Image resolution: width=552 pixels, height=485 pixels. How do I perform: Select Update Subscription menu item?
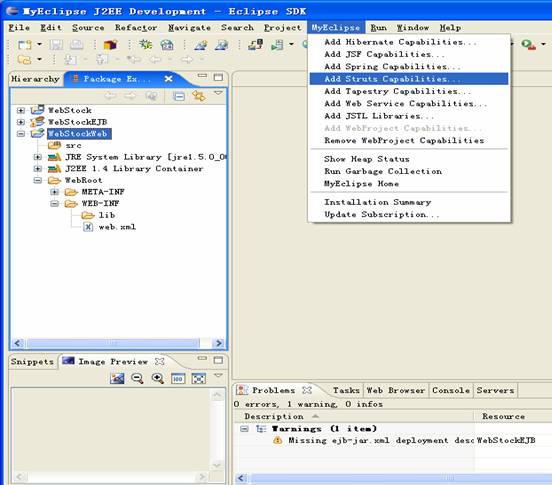click(409, 214)
